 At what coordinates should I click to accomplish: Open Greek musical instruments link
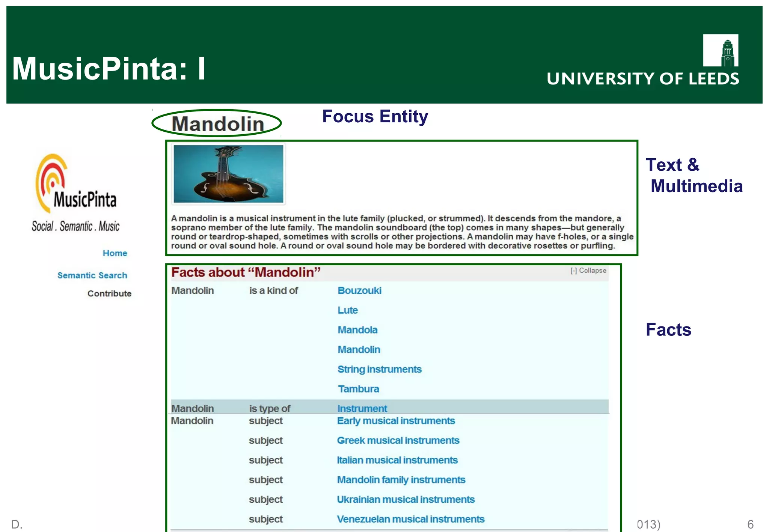[398, 440]
